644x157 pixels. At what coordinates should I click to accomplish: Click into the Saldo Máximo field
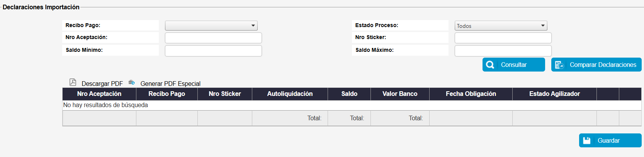click(x=503, y=51)
